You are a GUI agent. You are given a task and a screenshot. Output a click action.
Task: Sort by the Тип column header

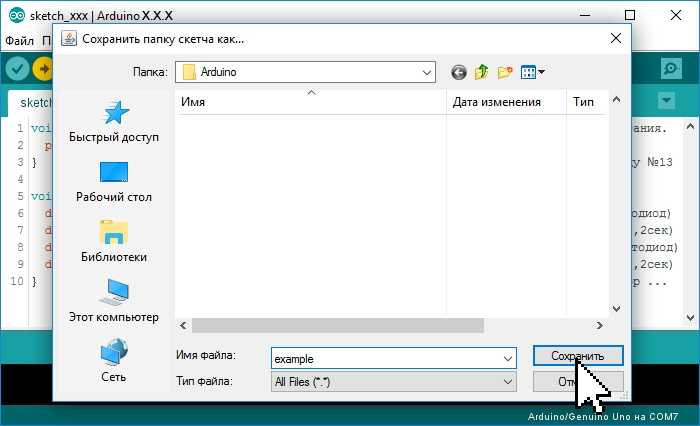point(587,102)
